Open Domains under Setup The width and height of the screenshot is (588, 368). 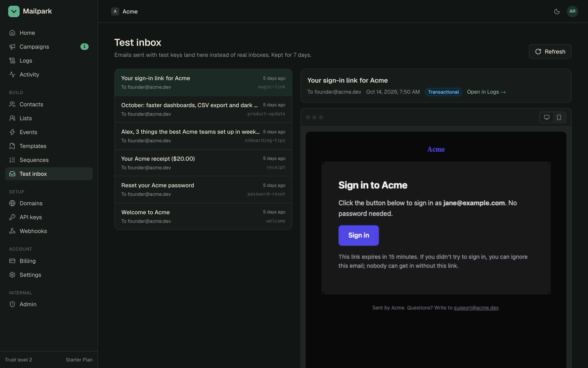click(x=49, y=203)
